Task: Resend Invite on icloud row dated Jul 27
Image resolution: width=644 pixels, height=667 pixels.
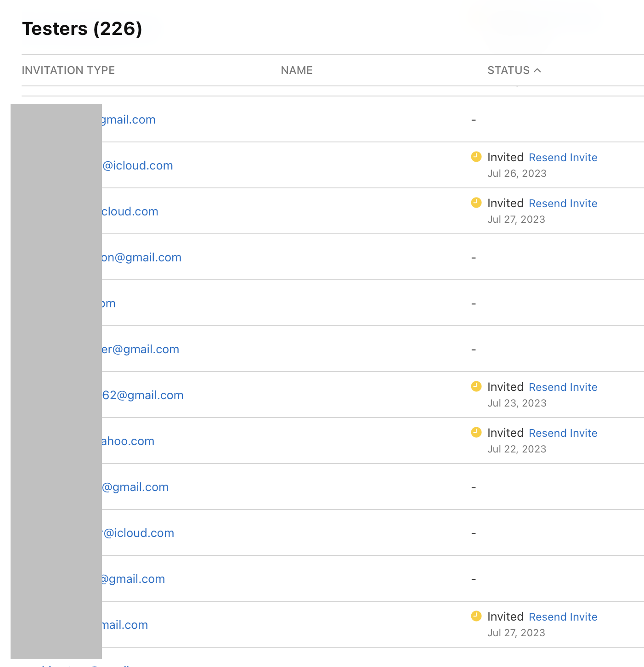Action: click(x=563, y=203)
